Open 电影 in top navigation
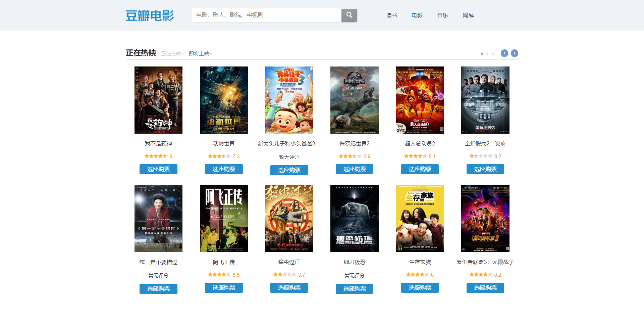 point(417,15)
